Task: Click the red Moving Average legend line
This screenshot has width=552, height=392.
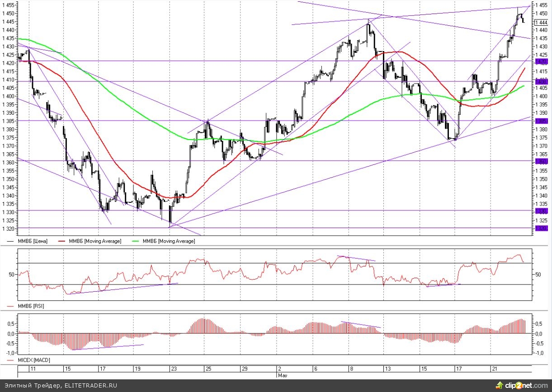Action: coord(63,242)
